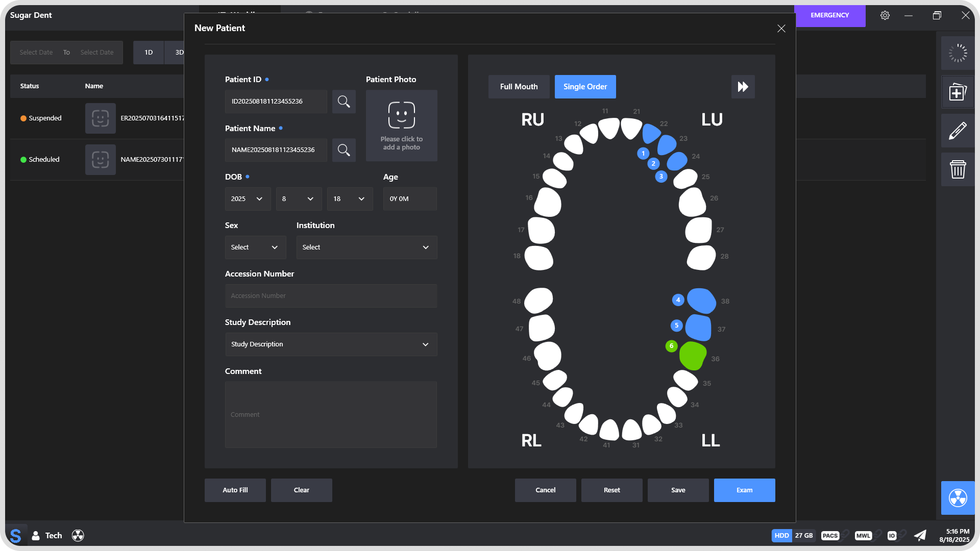Viewport: 980px width, 551px height.
Task: Close the New Patient dialog
Action: pos(781,29)
